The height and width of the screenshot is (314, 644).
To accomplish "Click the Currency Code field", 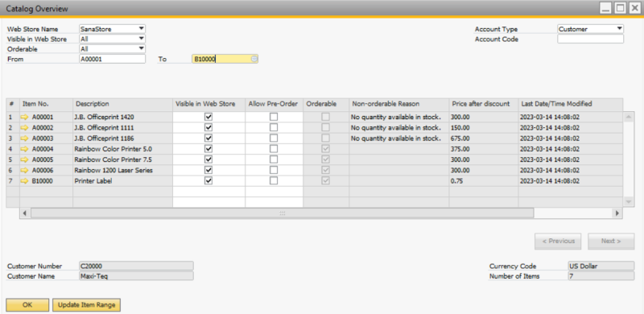I will click(601, 266).
